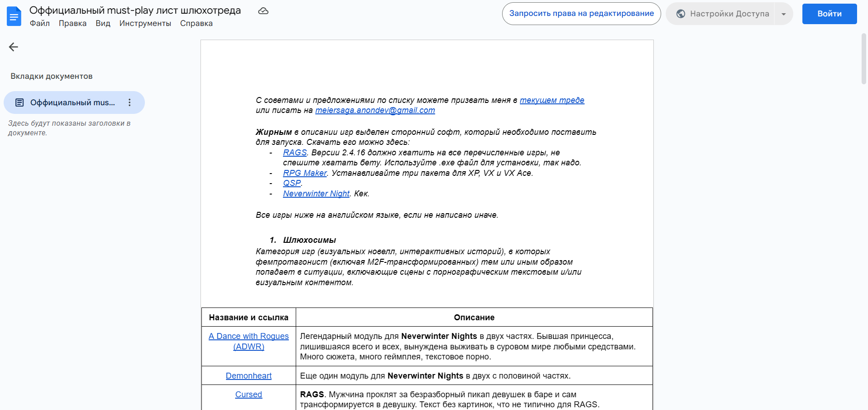Screen dimensions: 868x410
Task: Click Запросить права на редактирование button
Action: (x=581, y=14)
